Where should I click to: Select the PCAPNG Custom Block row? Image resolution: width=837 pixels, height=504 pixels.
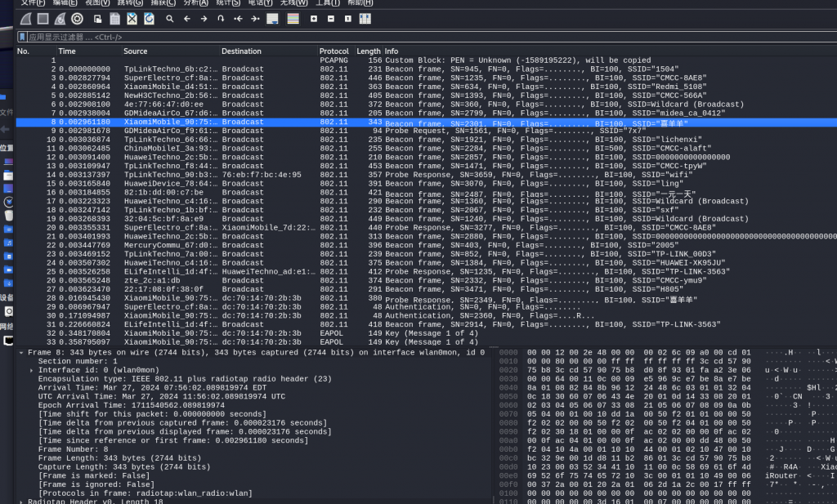(x=427, y=60)
